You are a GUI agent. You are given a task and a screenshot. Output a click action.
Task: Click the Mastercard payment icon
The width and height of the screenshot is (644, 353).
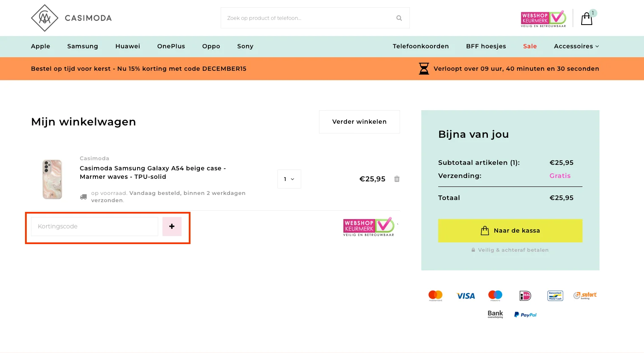coord(435,295)
